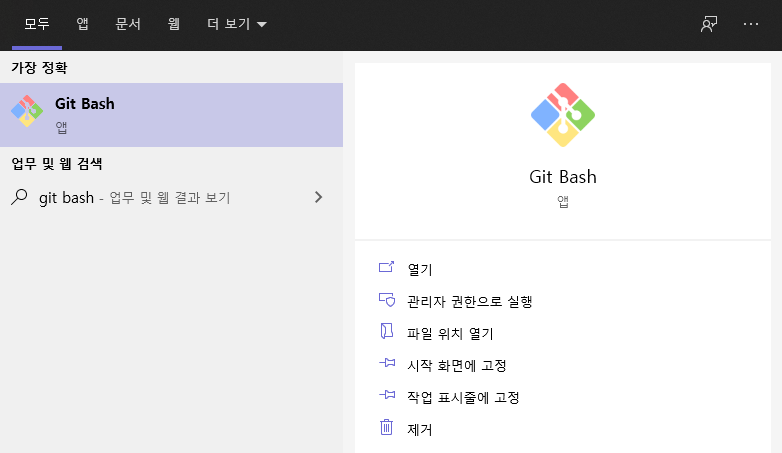Expand the 더 보기 dropdown
The height and width of the screenshot is (453, 782).
(236, 24)
